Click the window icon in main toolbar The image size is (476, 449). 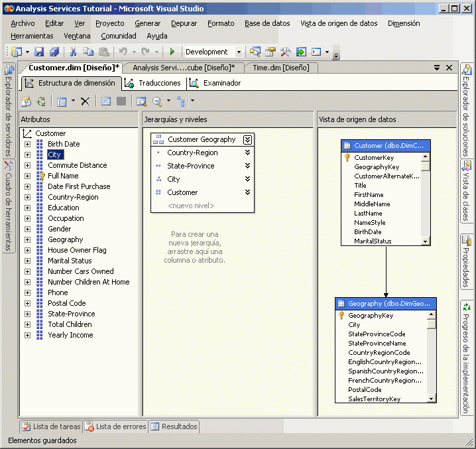[316, 52]
